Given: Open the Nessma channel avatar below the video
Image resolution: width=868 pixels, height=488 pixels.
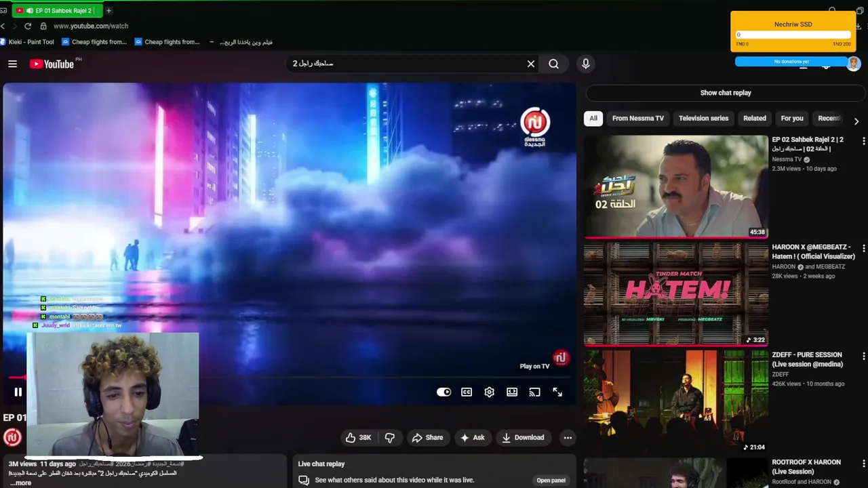Looking at the screenshot, I should 12,437.
